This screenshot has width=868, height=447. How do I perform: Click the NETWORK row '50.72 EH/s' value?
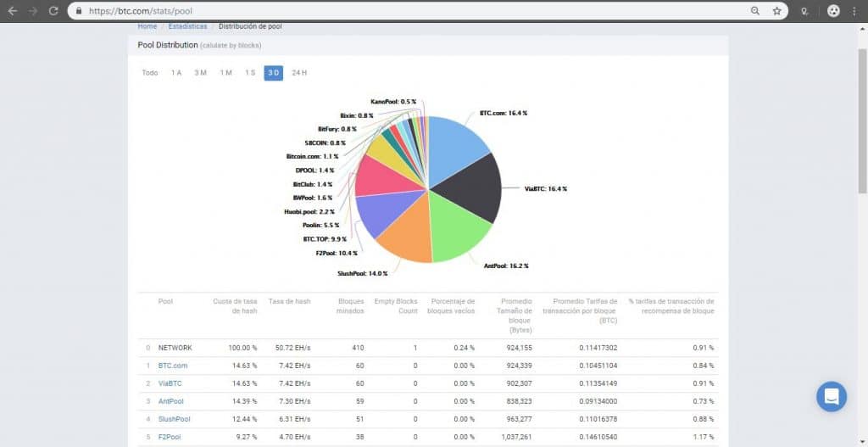coord(292,348)
